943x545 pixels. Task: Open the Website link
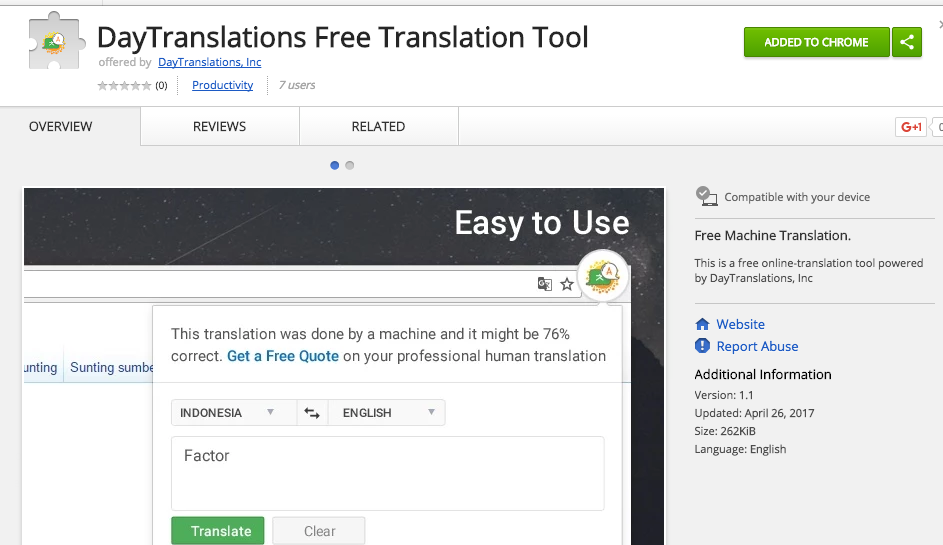(x=740, y=324)
